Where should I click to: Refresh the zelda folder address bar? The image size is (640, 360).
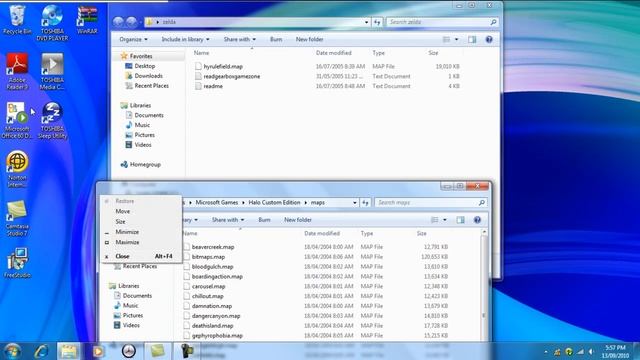377,22
